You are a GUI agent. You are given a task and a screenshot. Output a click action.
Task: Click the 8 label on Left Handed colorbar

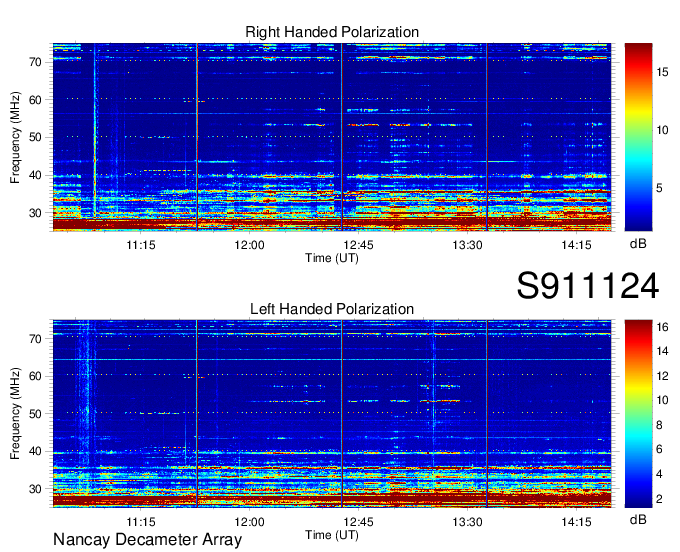click(659, 425)
